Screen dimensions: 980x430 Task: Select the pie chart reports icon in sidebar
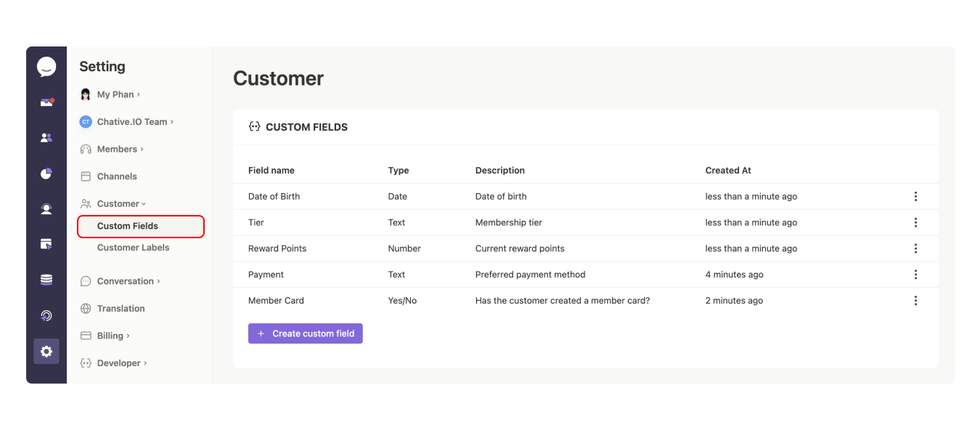46,174
